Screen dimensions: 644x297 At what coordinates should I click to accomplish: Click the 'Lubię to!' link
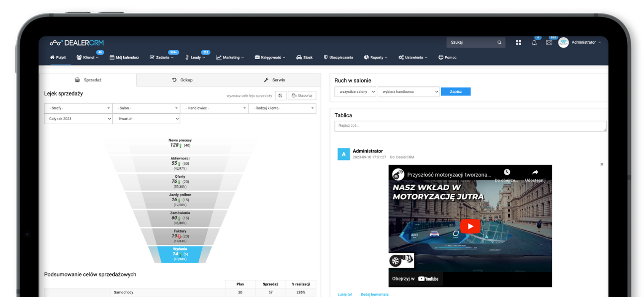pyautogui.click(x=344, y=295)
